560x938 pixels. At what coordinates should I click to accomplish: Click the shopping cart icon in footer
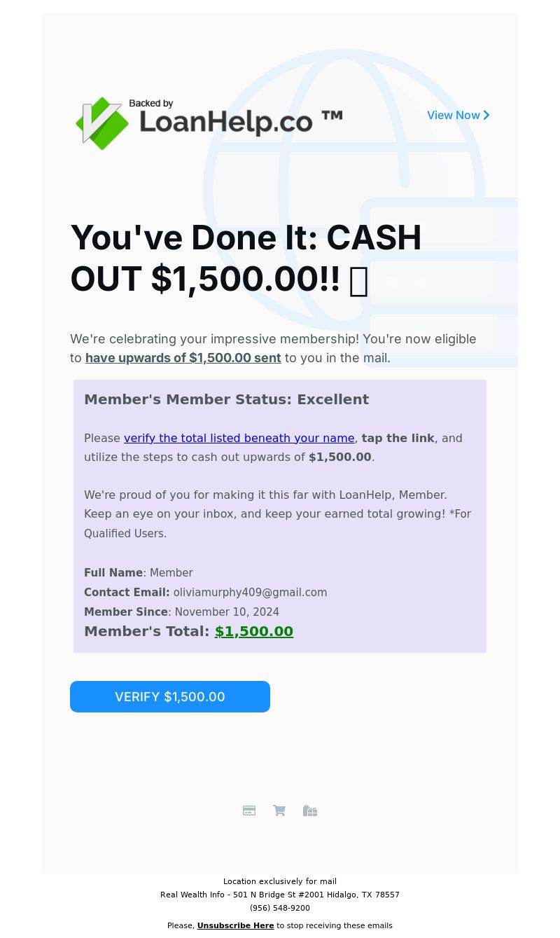point(279,811)
